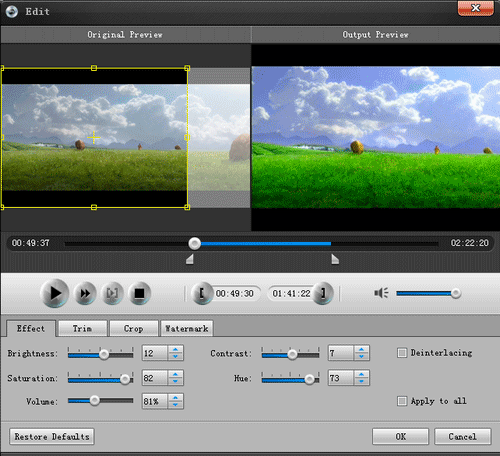
Task: Set the trim end with the right bracket button
Action: pyautogui.click(x=323, y=293)
